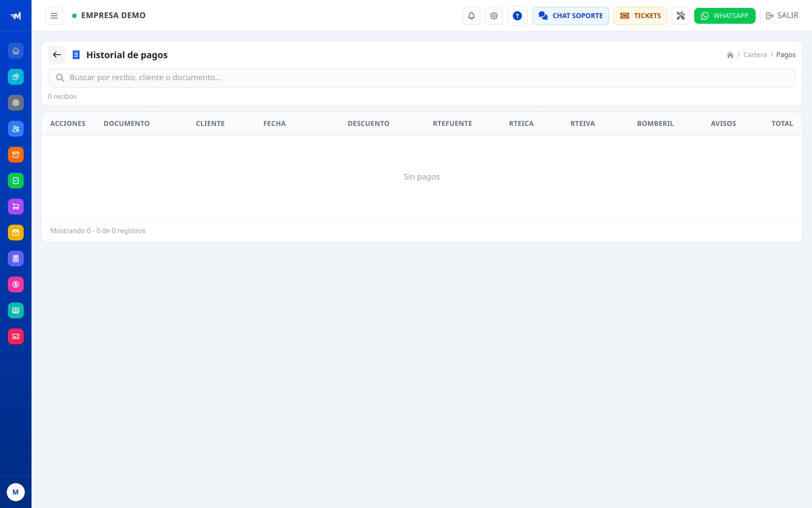Open the teal cash register sidebar icon
Screen dimensions: 812x508
pos(16,310)
